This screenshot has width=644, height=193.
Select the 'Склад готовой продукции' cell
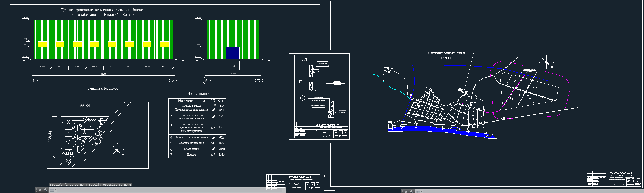(191, 137)
